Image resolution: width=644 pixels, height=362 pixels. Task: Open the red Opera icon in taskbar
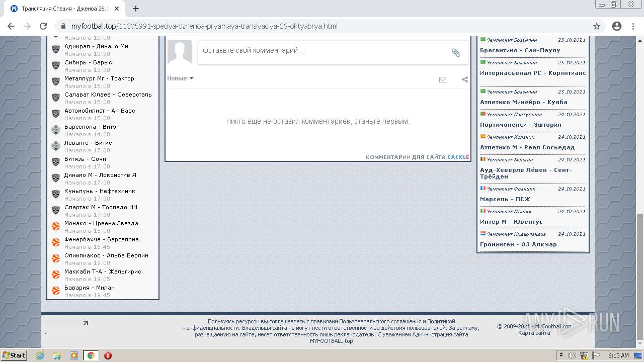pos(108,355)
